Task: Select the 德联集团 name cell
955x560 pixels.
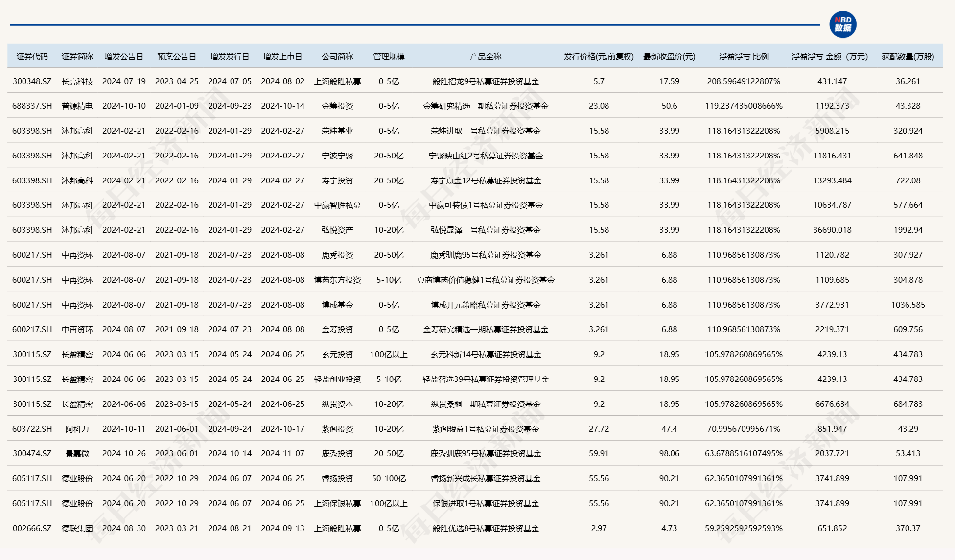Action: click(77, 528)
